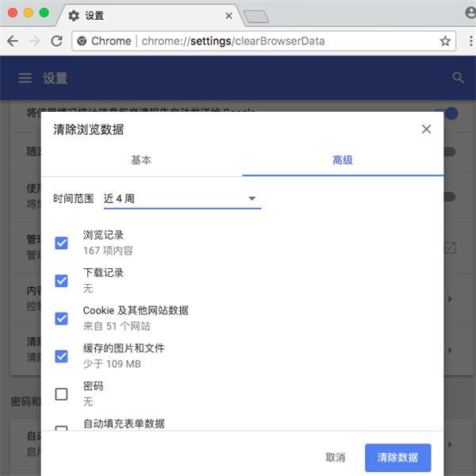Uncheck the 下载记录 checkbox
The image size is (476, 476).
61,280
